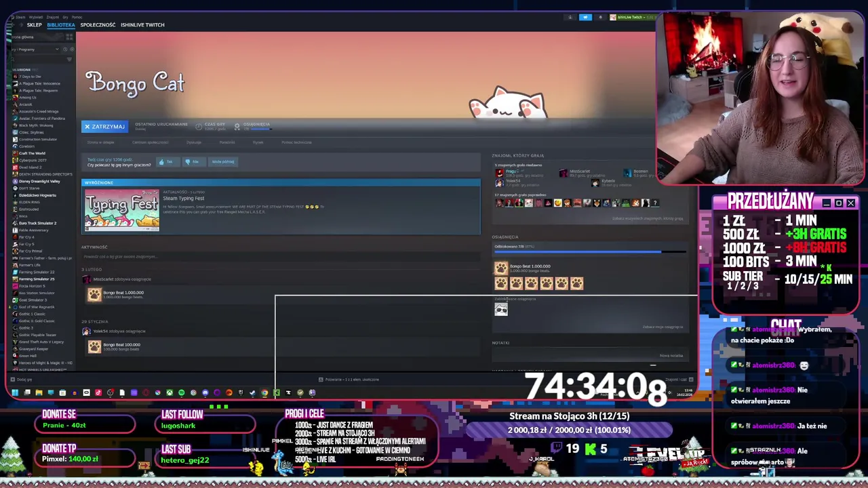Click the Osiągnięcia gear icon in the header
The width and height of the screenshot is (868, 488).
237,126
